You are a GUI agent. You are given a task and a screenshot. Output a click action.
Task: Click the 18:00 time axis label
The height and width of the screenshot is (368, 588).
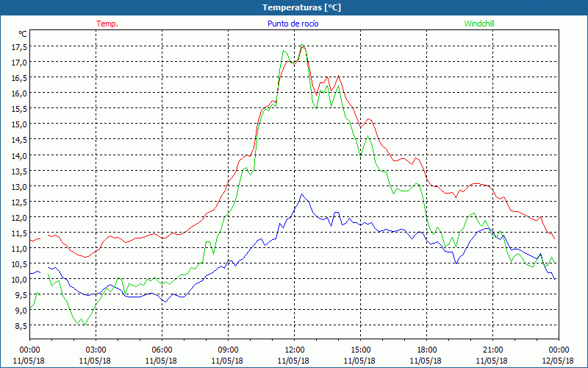[x=426, y=350]
